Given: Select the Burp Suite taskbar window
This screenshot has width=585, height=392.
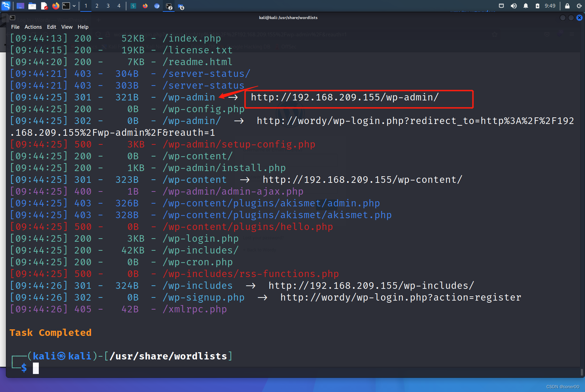Looking at the screenshot, I should [133, 6].
